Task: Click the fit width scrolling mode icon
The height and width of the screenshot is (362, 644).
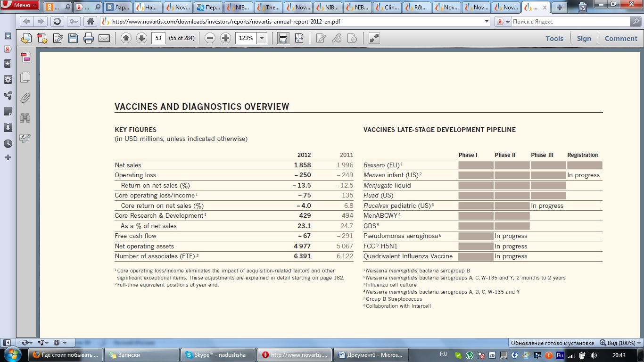Action: pyautogui.click(x=283, y=38)
